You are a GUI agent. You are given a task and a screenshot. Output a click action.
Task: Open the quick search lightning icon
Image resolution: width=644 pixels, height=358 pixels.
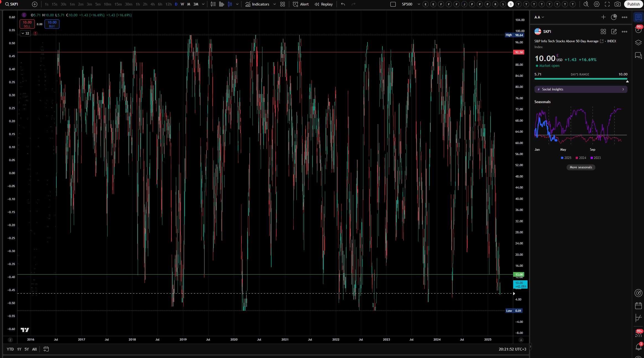click(586, 4)
